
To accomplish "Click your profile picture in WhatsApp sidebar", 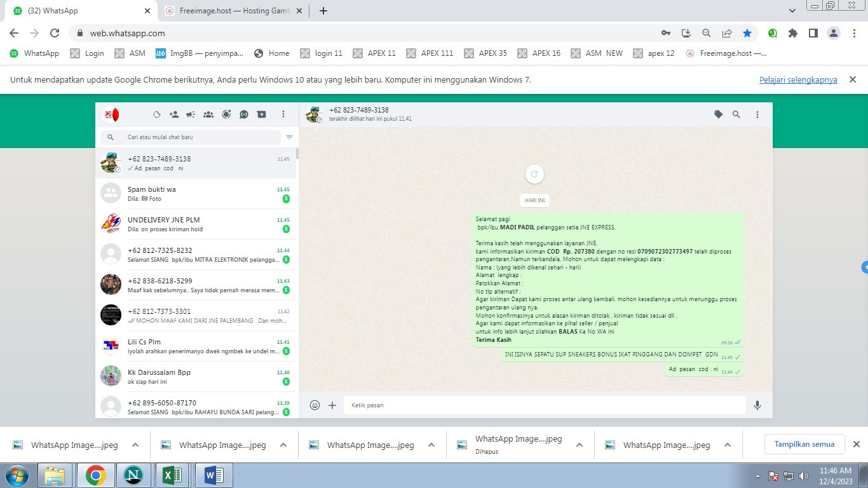I will [111, 114].
